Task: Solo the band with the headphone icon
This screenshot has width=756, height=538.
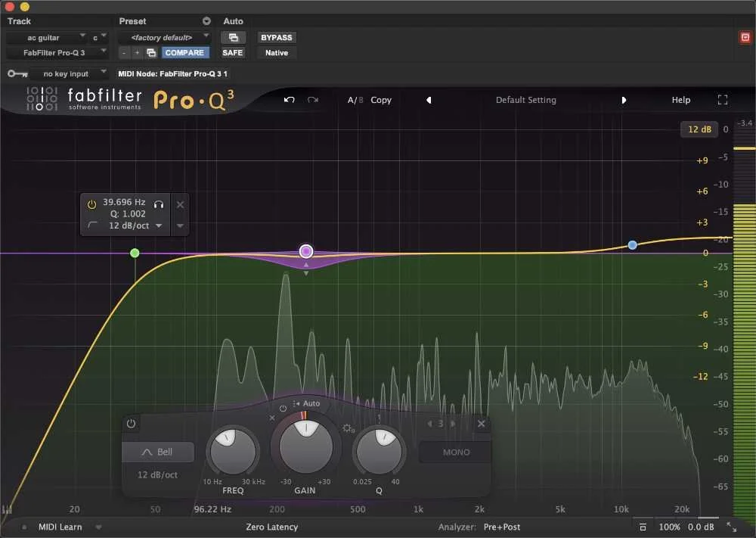Action: (159, 204)
